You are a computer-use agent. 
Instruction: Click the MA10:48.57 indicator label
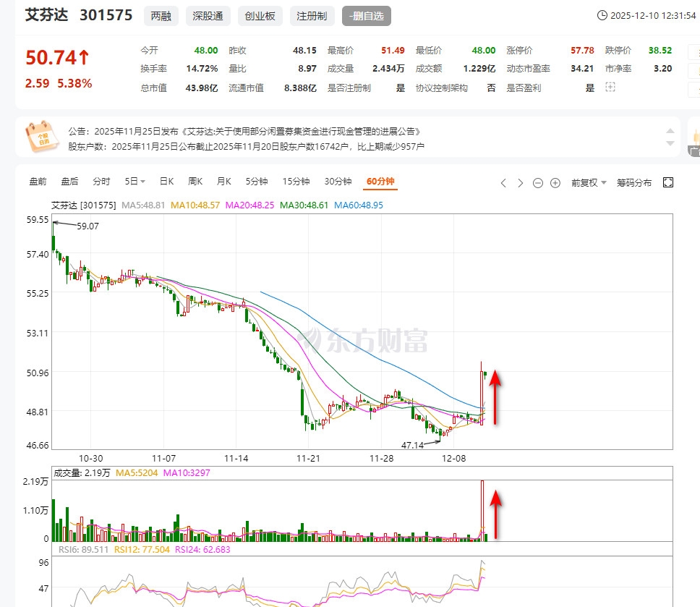click(195, 205)
